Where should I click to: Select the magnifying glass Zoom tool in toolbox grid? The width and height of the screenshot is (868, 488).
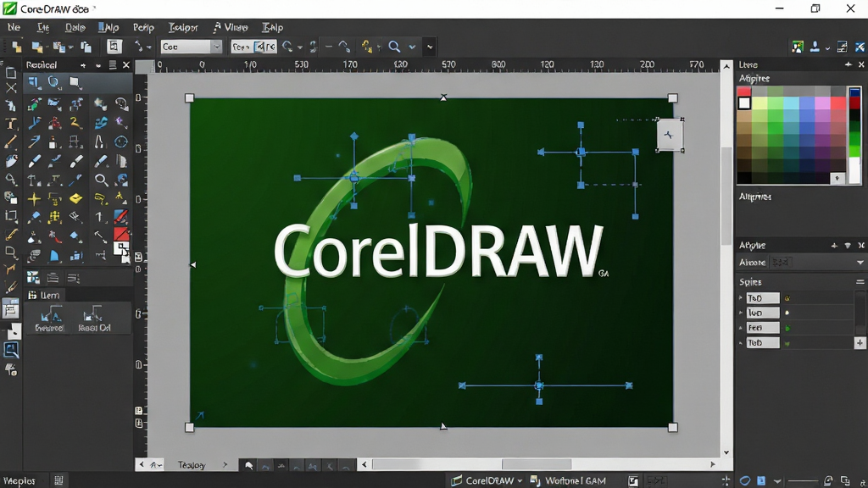click(101, 180)
